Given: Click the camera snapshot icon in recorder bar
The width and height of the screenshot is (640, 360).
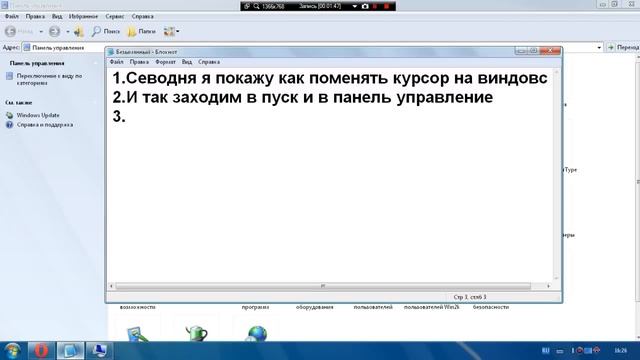Looking at the screenshot, I should click(365, 6).
